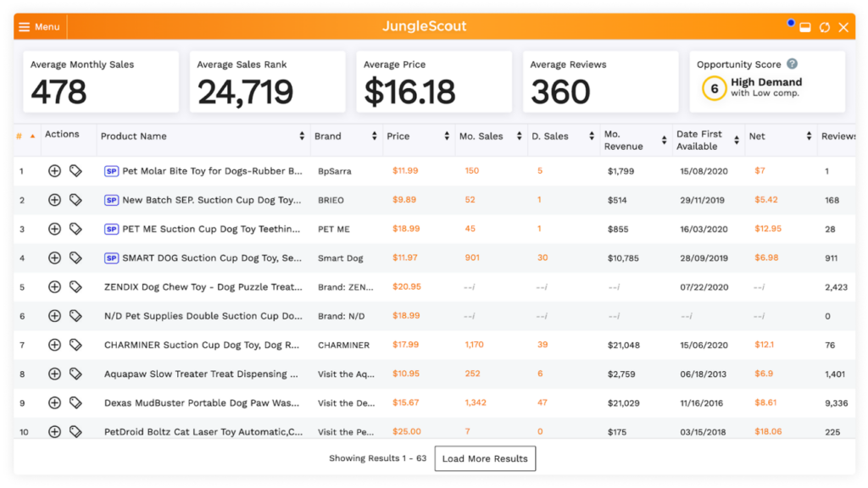Viewport: 868px width, 488px height.
Task: Click reviews count 9,336
Action: pos(837,402)
